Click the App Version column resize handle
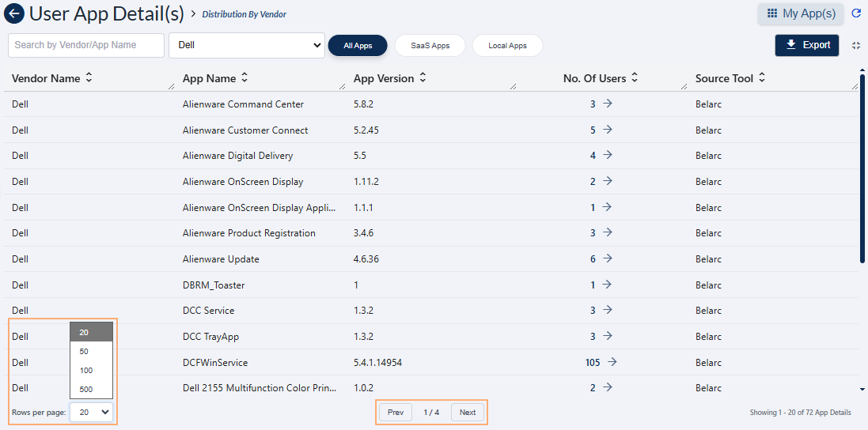The image size is (868, 430). coord(514,86)
